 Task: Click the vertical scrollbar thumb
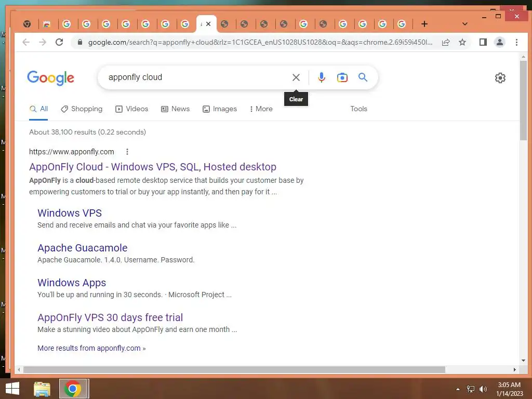coord(524,100)
